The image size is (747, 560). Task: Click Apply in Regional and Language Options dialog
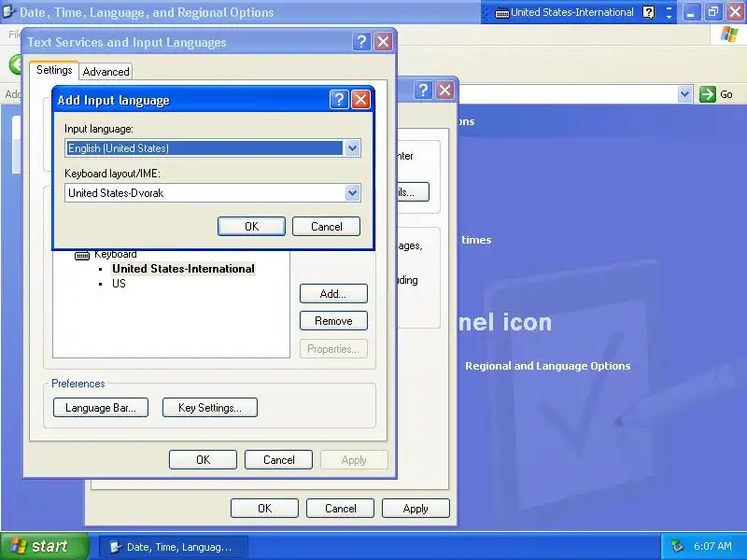(x=416, y=509)
